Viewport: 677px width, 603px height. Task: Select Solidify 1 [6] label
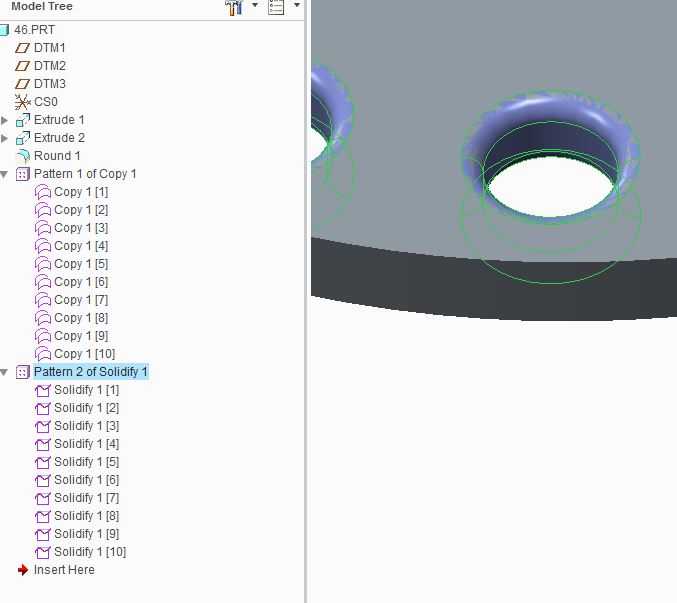click(86, 480)
